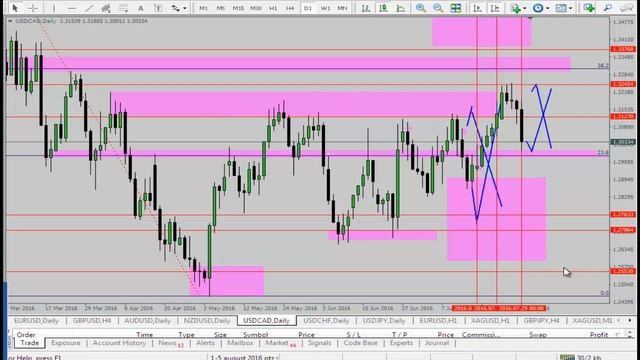Sort by the Order column header

tap(26, 335)
